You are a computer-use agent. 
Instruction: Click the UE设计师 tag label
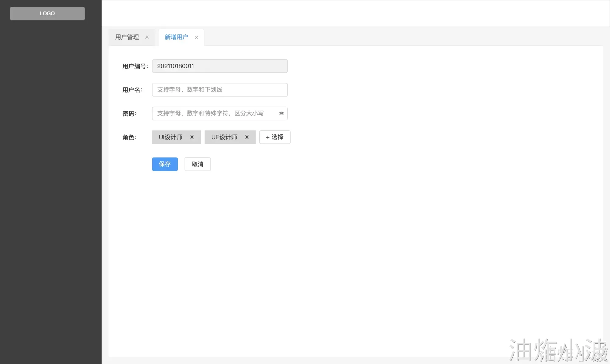coord(224,137)
